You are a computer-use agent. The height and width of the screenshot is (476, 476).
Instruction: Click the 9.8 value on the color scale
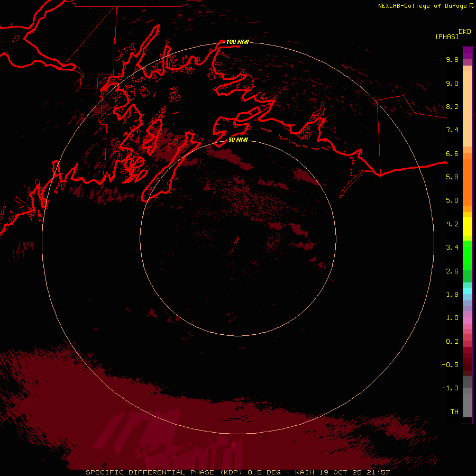coord(452,59)
